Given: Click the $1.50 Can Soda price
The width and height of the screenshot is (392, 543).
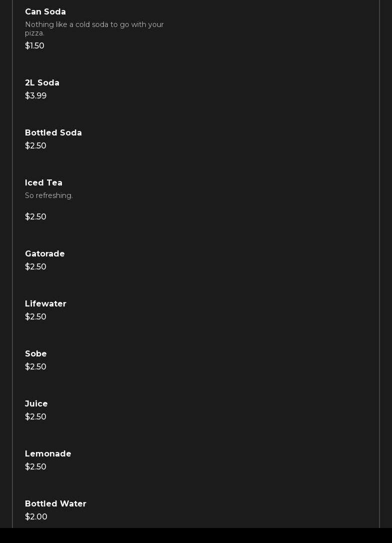Looking at the screenshot, I should (x=34, y=46).
